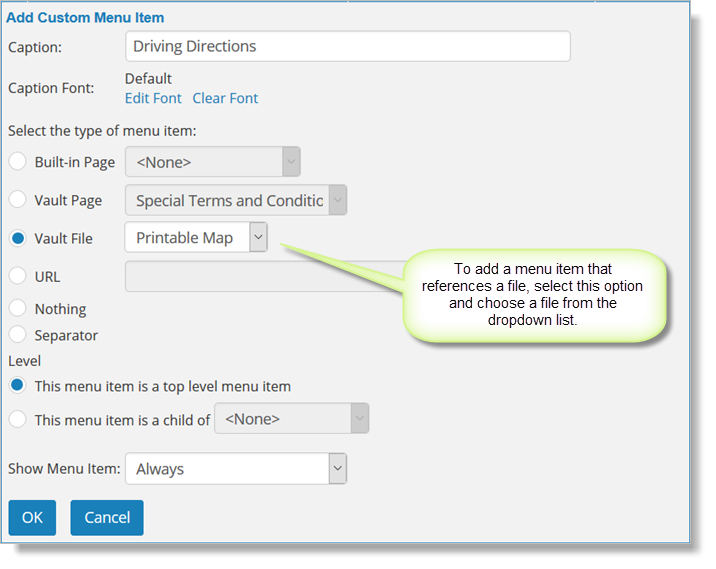Click the Vault File tooltip callout
Screen dimensions: 716x569
(x=533, y=295)
